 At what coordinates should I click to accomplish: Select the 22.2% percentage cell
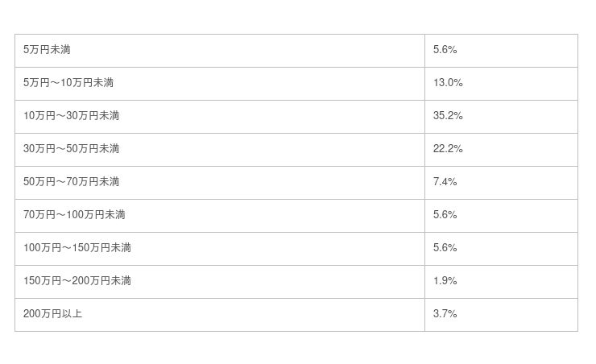click(x=448, y=149)
